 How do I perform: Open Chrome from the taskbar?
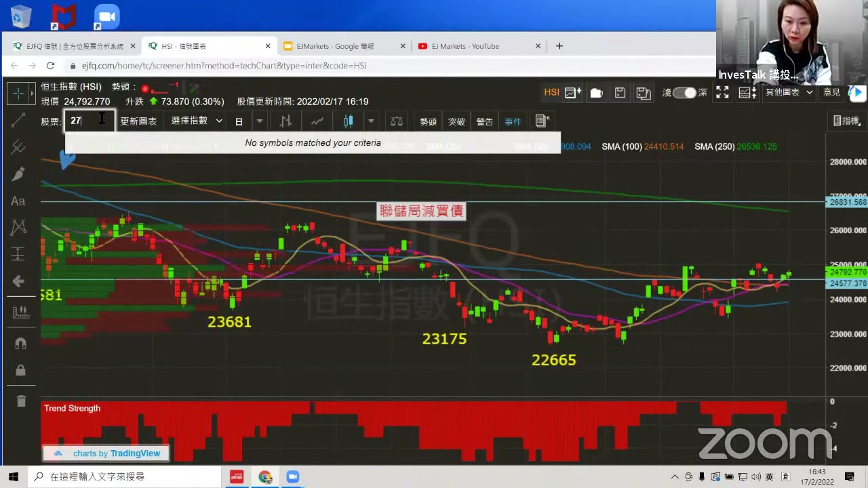coord(265,476)
